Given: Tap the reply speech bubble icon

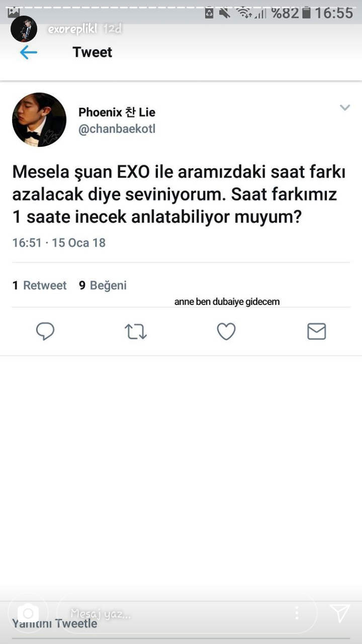Looking at the screenshot, I should (x=45, y=332).
